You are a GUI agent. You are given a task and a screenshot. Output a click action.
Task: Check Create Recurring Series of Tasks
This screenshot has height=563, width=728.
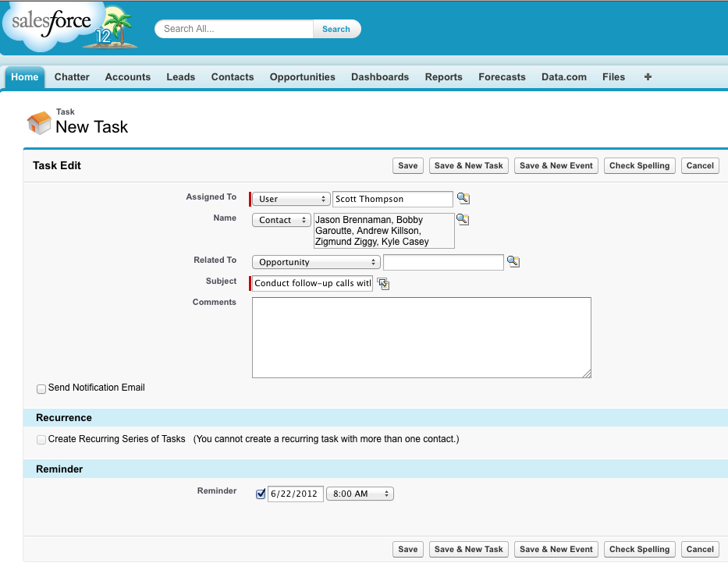click(41, 440)
